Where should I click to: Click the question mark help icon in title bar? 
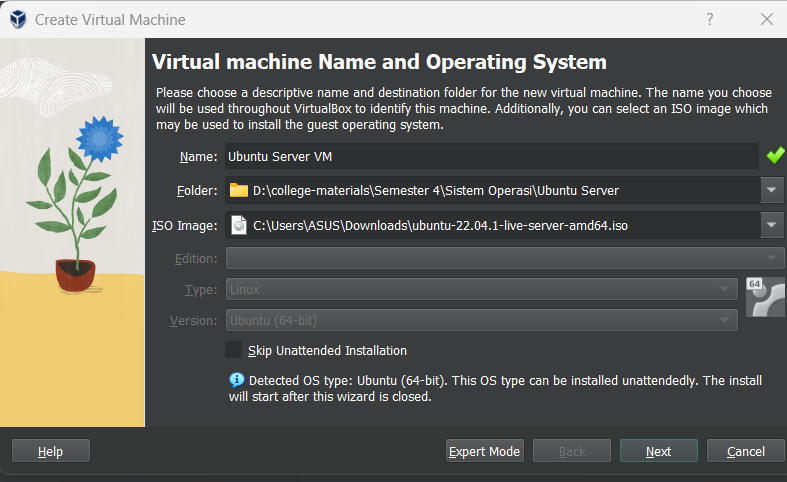710,19
